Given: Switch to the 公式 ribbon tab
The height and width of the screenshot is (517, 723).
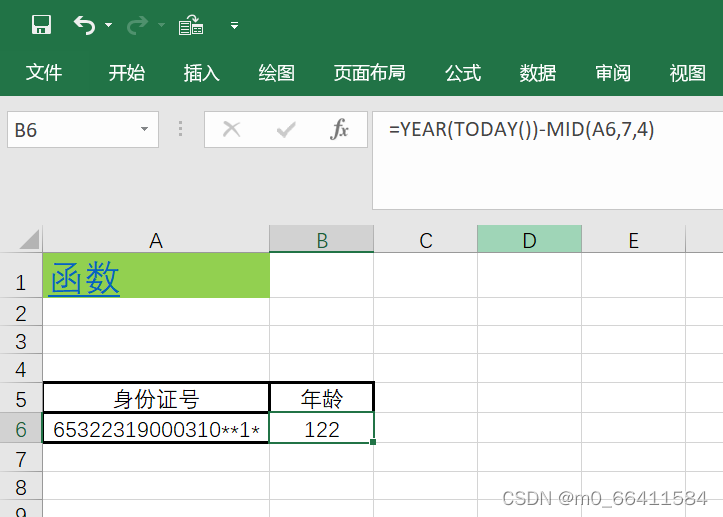Looking at the screenshot, I should click(x=463, y=73).
